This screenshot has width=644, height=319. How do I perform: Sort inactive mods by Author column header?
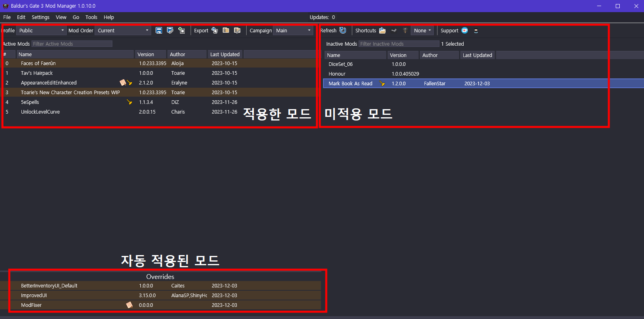click(x=439, y=55)
